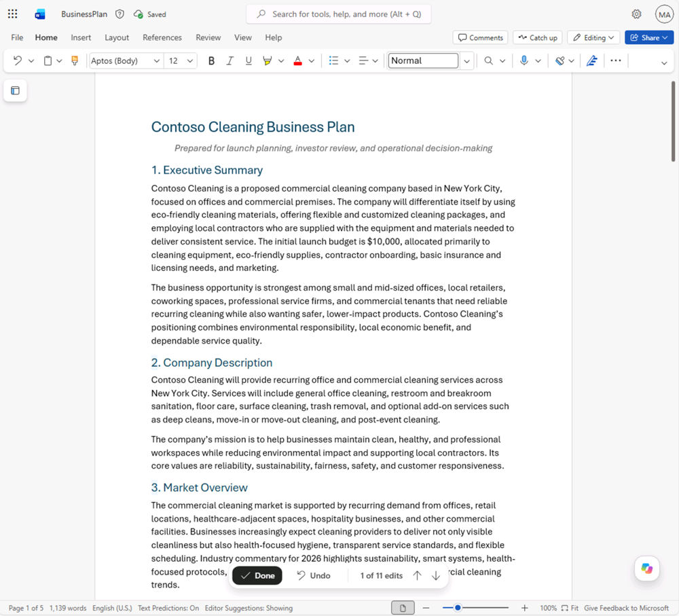Click the bullets list icon

333,60
